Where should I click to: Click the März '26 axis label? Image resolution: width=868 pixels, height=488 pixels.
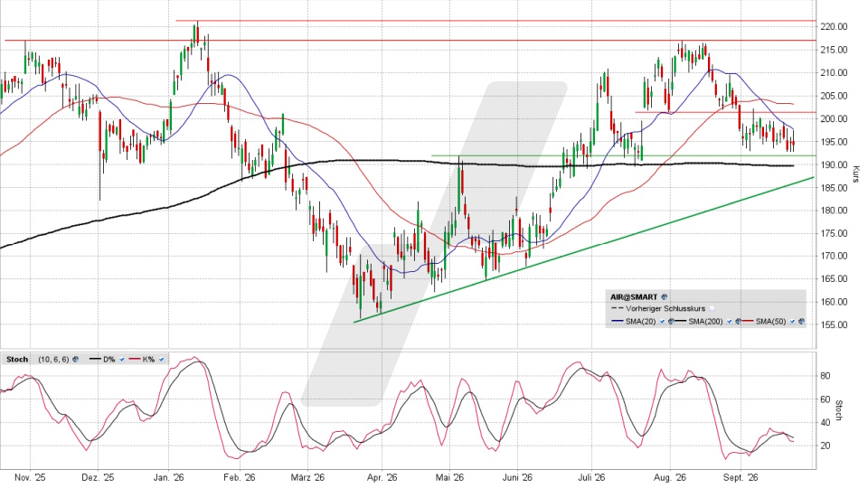pyautogui.click(x=307, y=477)
